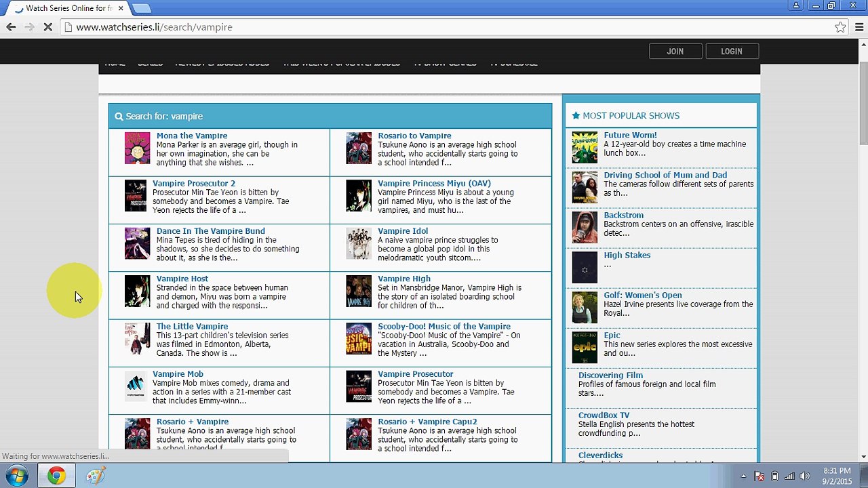The image size is (868, 488).
Task: Click the Vampire Prosecutor poster, not Prosecutor 2
Action: coord(359,386)
